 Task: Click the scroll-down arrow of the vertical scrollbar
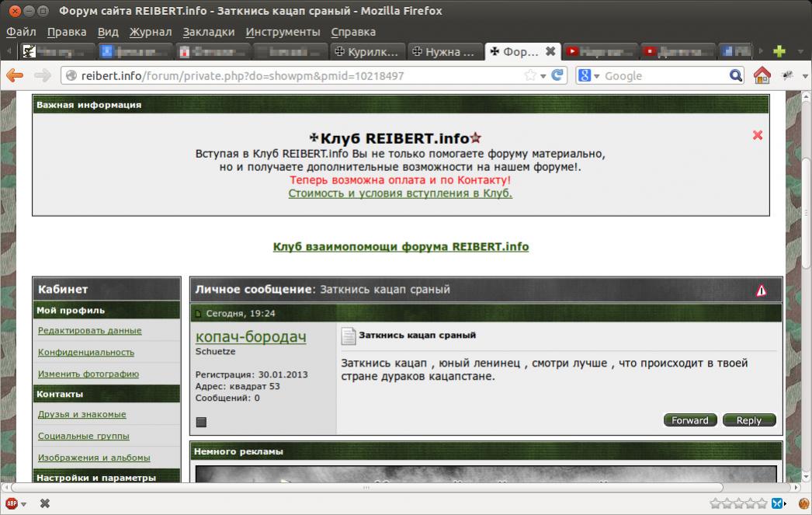coord(807,477)
